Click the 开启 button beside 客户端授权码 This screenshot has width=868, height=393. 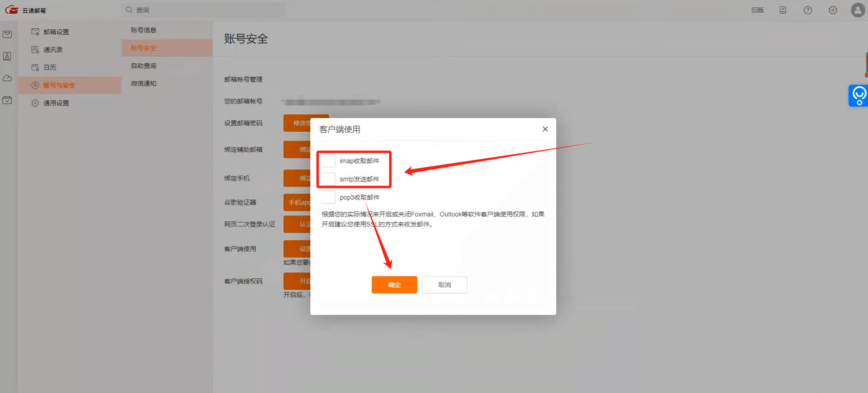point(297,281)
